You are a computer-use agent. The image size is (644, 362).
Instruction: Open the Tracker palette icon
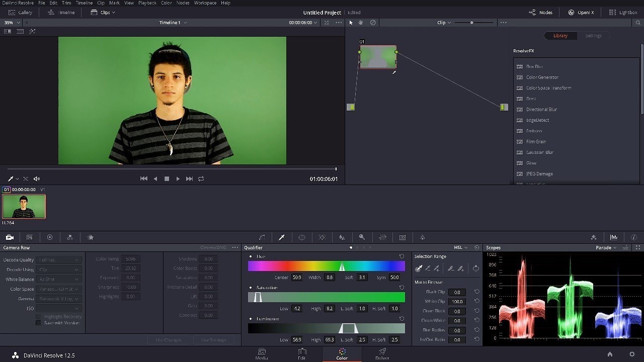coord(322,237)
